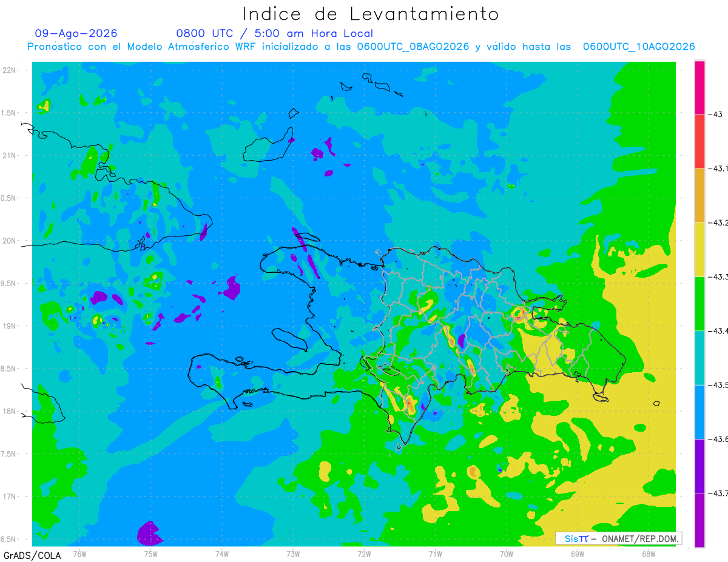Click the '22N' latitude label
The height and width of the screenshot is (562, 728).
[x=10, y=70]
